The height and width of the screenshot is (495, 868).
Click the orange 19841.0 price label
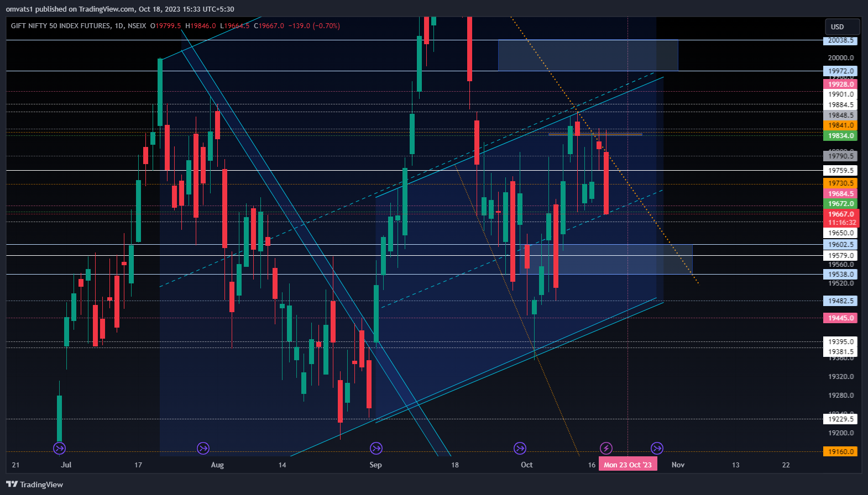pos(840,125)
